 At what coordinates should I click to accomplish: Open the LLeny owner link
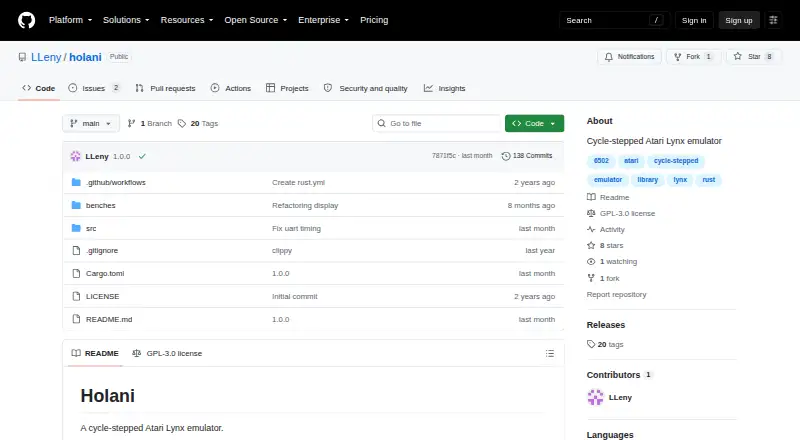pos(46,57)
